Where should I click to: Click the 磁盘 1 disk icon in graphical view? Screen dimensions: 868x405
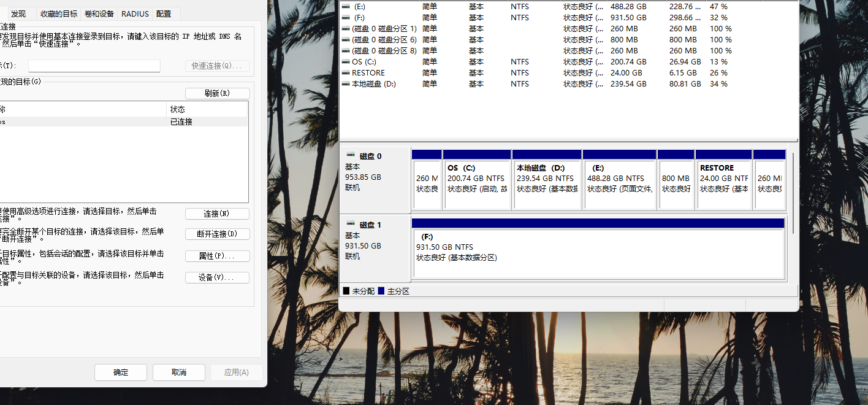coord(351,225)
